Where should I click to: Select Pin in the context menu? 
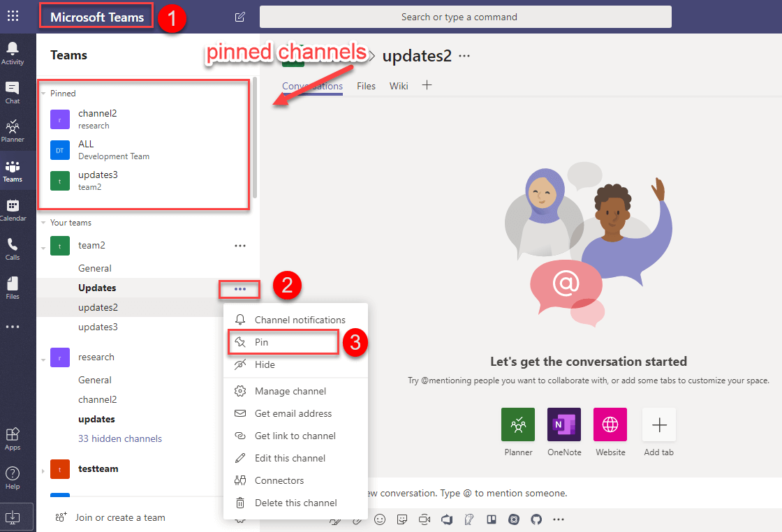pyautogui.click(x=261, y=342)
